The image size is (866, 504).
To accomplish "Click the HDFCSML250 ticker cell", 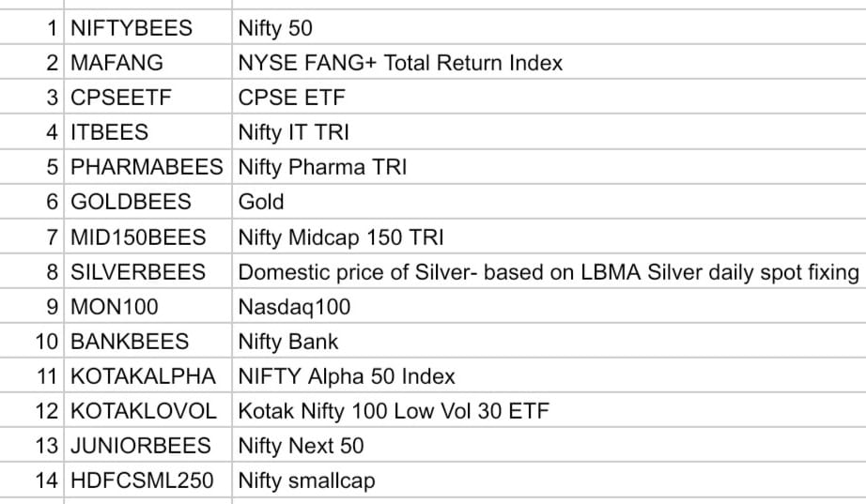I will point(142,481).
